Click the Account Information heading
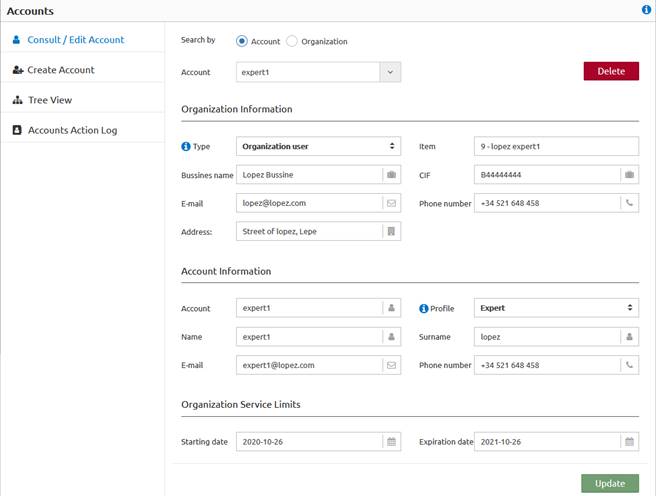The width and height of the screenshot is (656, 496). (x=226, y=271)
